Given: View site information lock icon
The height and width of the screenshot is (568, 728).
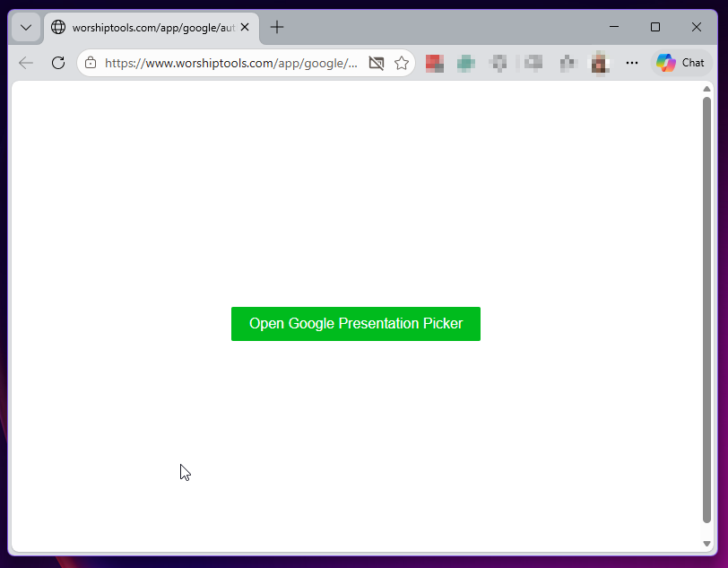Looking at the screenshot, I should (x=91, y=63).
